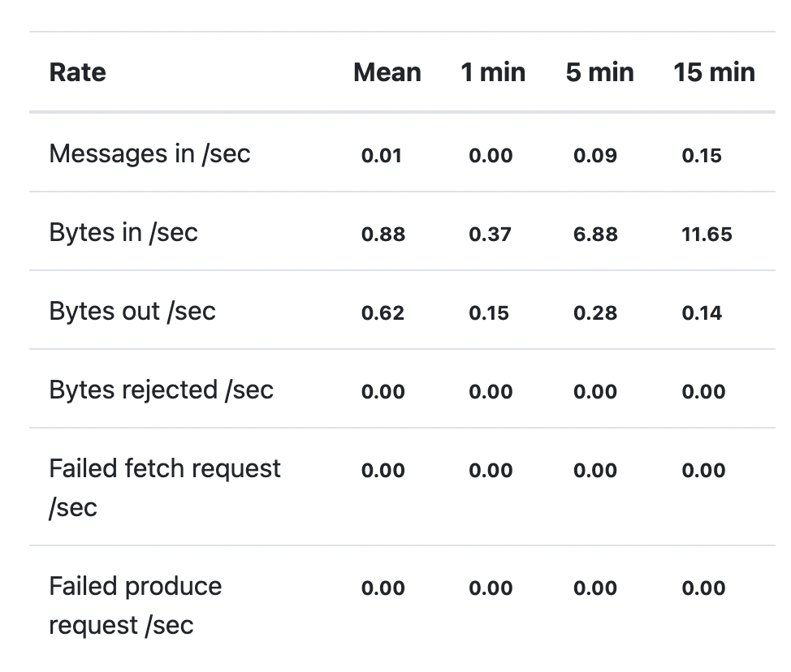Click the Rate column header

click(x=78, y=72)
